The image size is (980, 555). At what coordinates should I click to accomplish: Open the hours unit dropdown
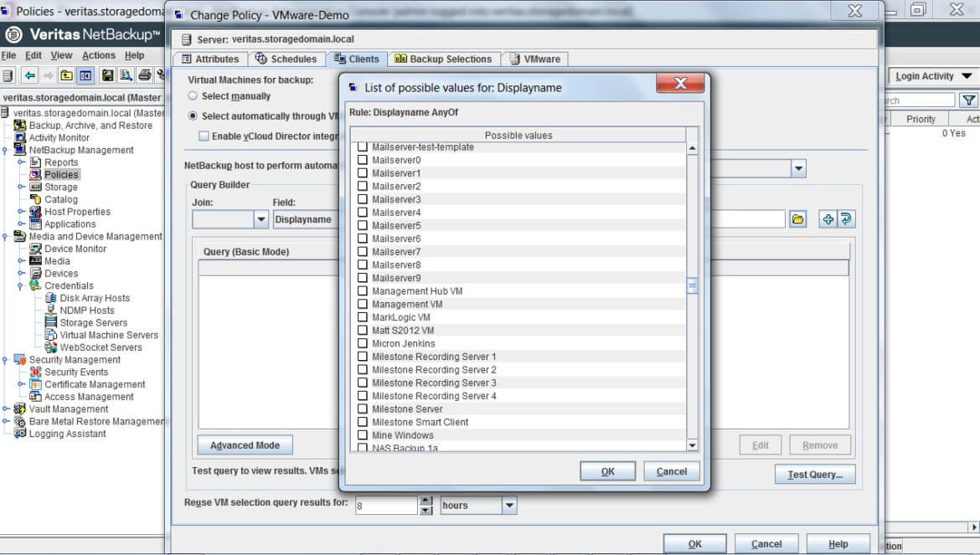click(509, 505)
